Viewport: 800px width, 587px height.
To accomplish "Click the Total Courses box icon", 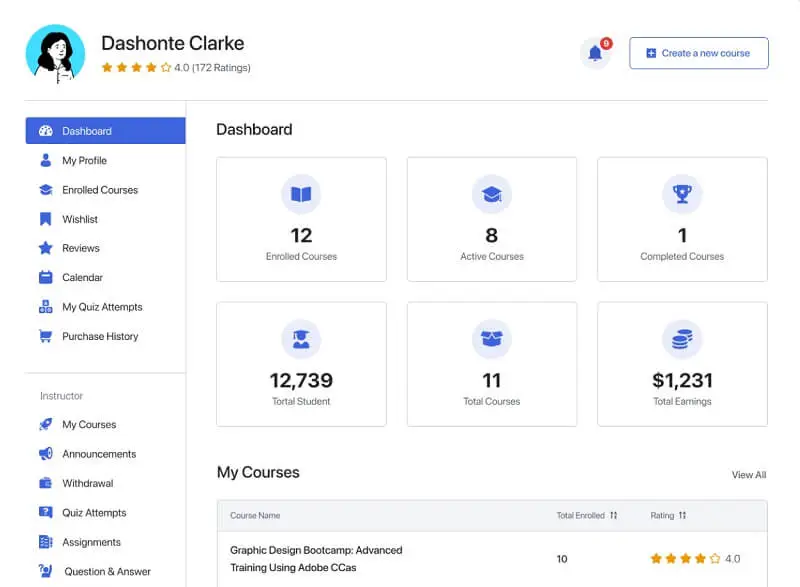I will click(x=491, y=340).
